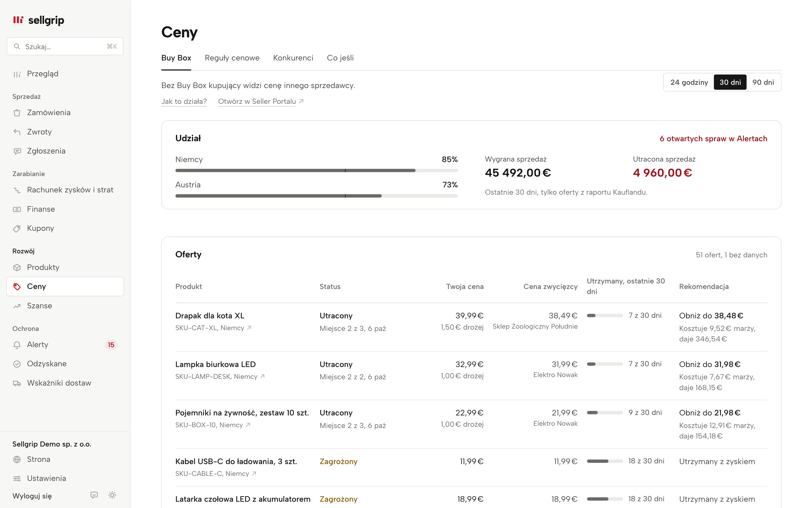
Task: Open Ustawienia settings
Action: pyautogui.click(x=65, y=478)
